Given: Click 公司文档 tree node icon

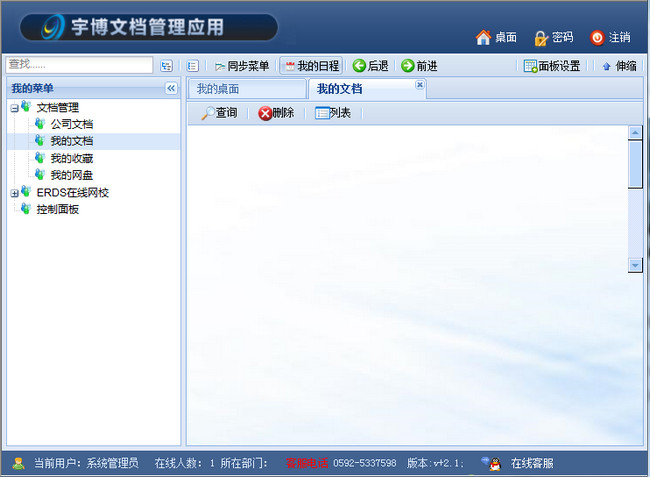Looking at the screenshot, I should pos(40,123).
